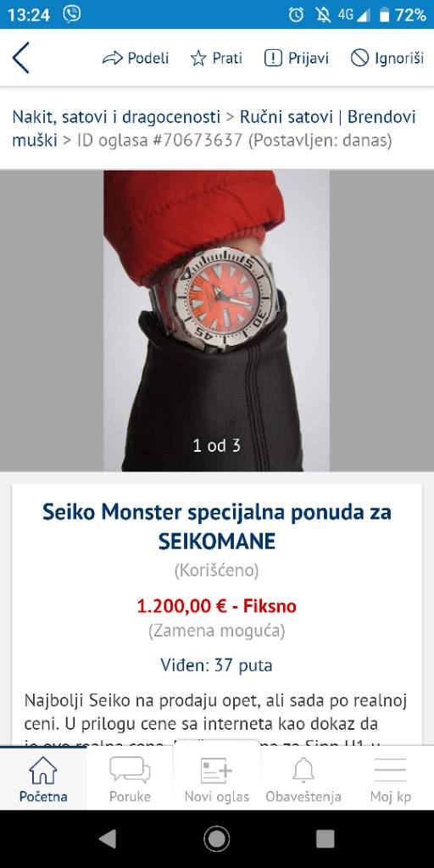
Task: Tap the 1 od 3 image counter
Action: [216, 445]
